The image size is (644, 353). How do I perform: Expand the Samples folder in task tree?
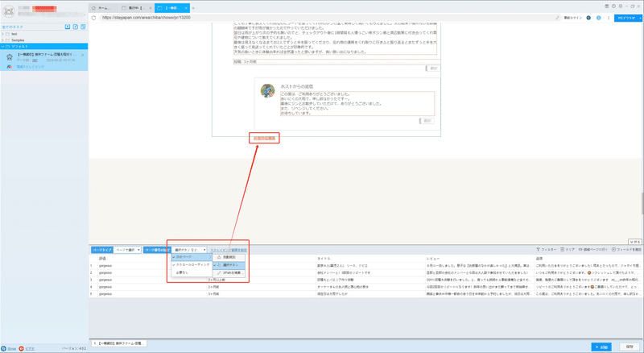pyautogui.click(x=2, y=40)
